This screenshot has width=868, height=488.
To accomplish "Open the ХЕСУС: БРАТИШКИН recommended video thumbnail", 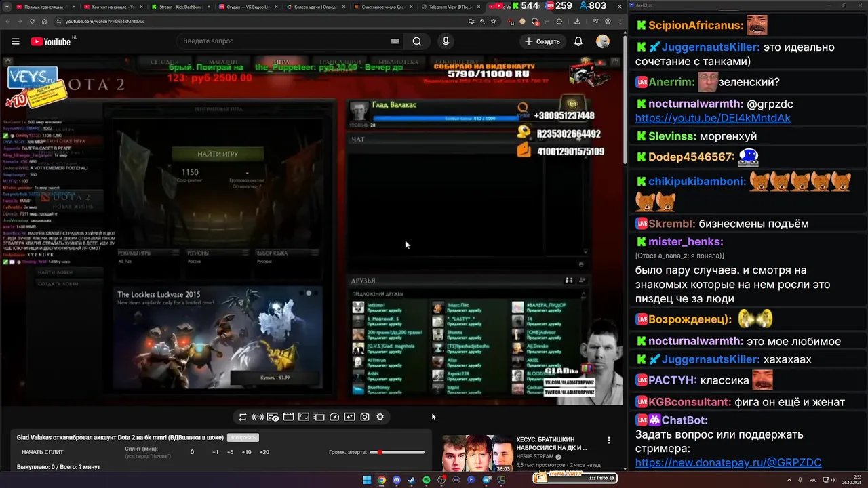I will [477, 453].
